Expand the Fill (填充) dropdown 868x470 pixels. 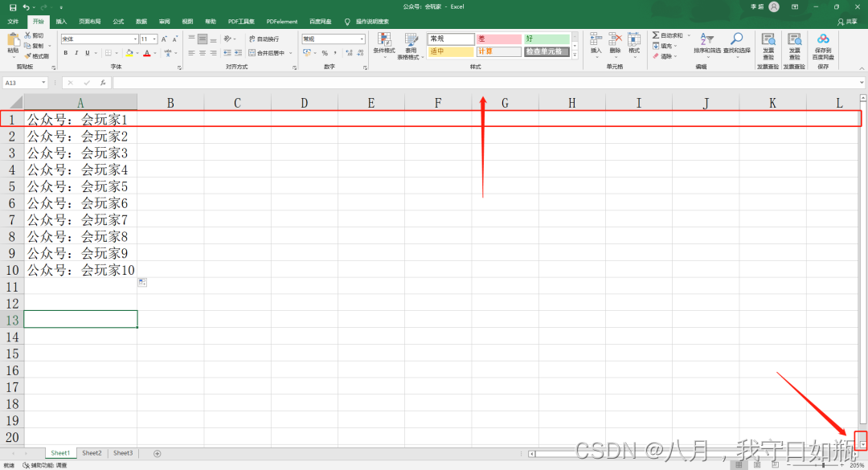click(x=677, y=46)
